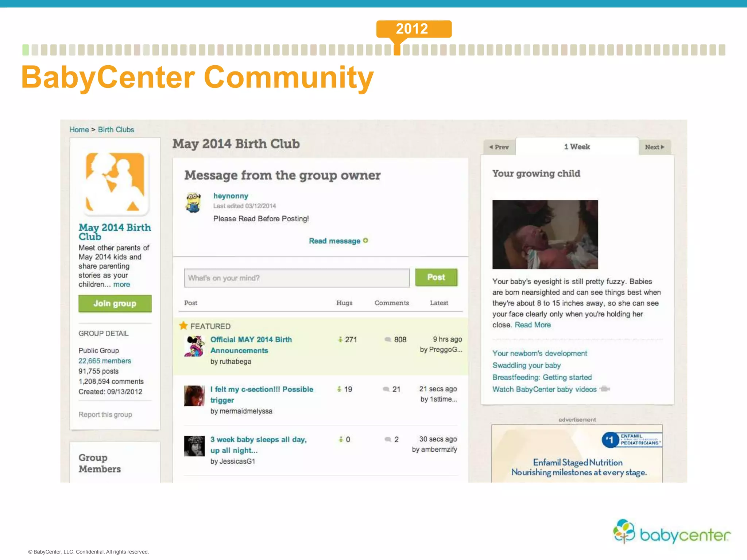Open the Birth Clubs breadcrumb link

[x=116, y=129]
